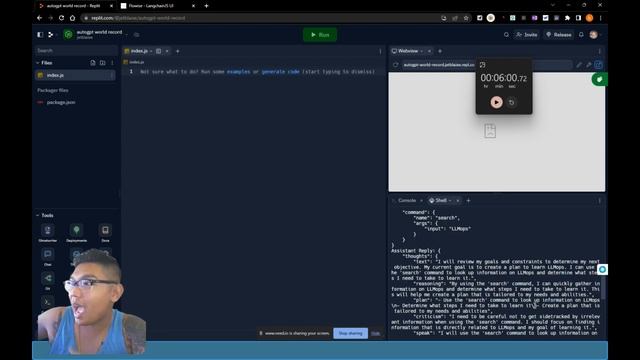Open a new browser tab
Image resolution: width=640 pixels, height=360 pixels.
pos(206,6)
